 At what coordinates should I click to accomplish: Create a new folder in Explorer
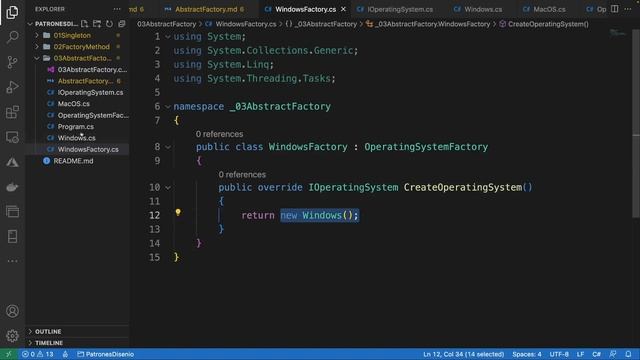[x=97, y=24]
